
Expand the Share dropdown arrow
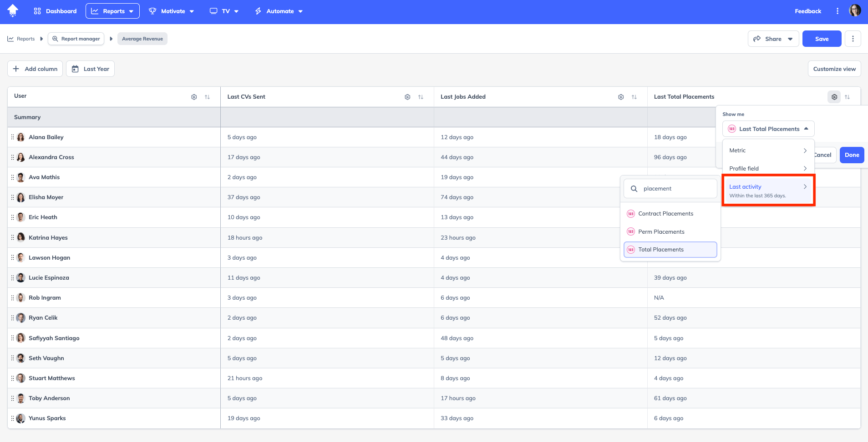791,39
